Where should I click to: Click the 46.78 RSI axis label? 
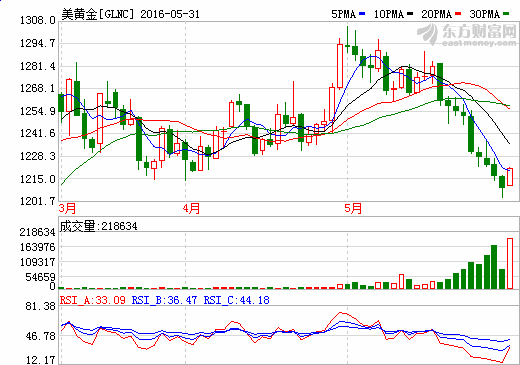(40, 336)
